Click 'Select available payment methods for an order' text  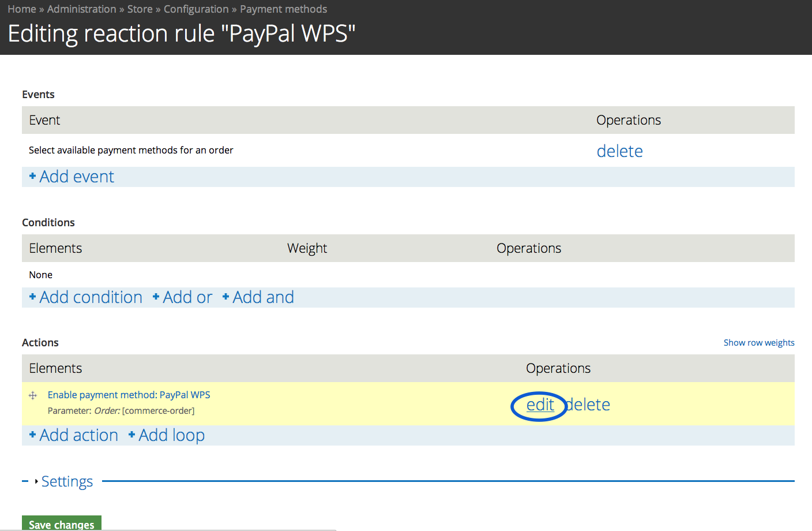[x=131, y=150]
